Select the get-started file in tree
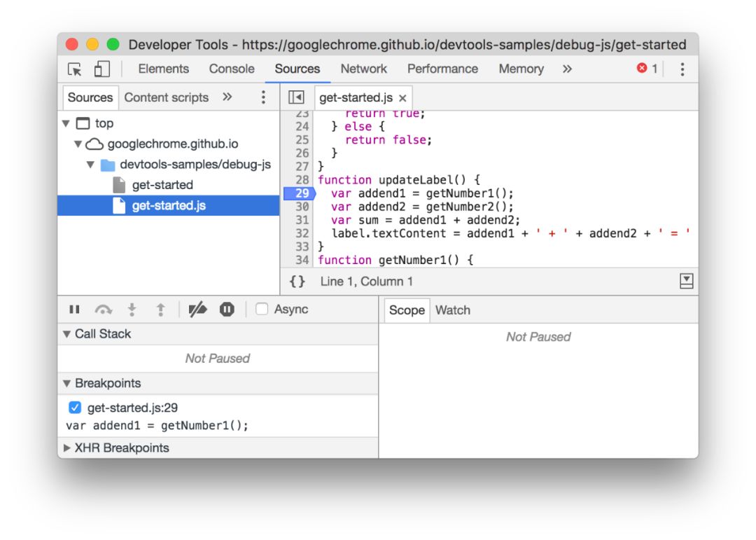The image size is (756, 540). point(162,185)
